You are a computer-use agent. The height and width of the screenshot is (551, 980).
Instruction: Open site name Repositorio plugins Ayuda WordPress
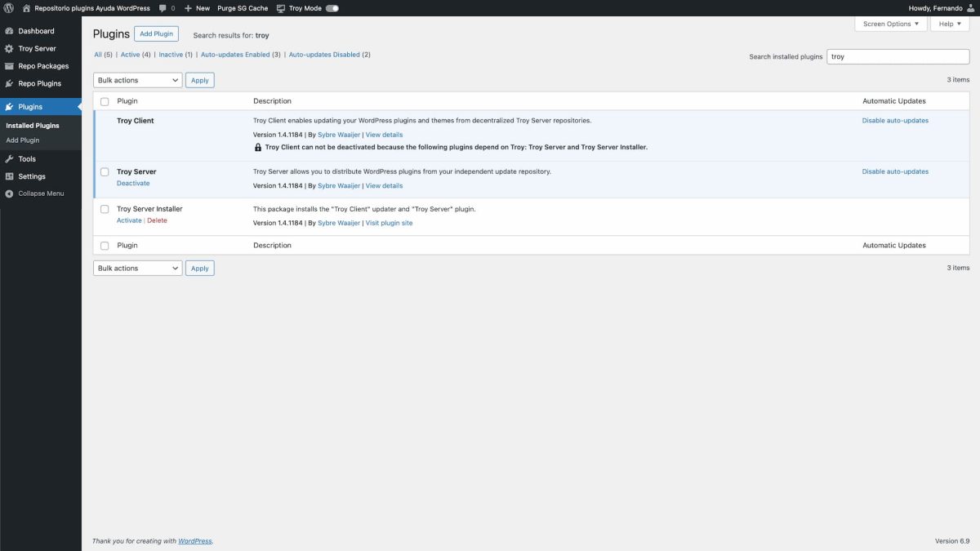pos(92,8)
